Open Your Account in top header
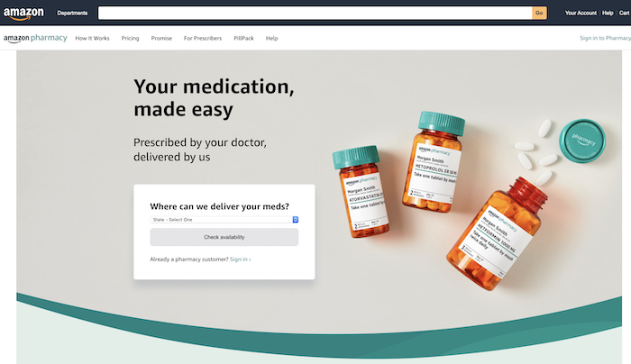The width and height of the screenshot is (631, 364). (x=581, y=14)
